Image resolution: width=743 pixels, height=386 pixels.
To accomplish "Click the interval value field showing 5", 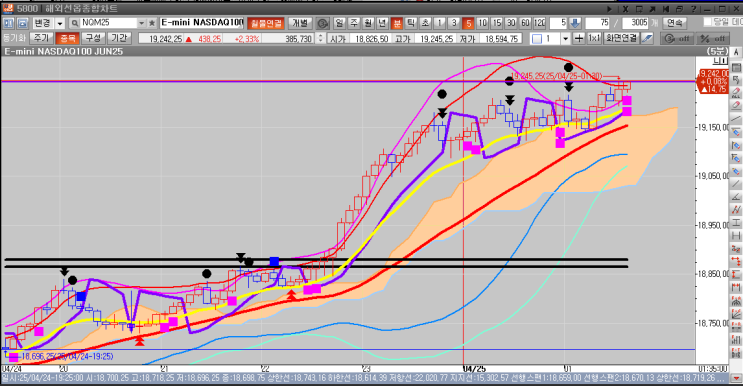I will tap(558, 23).
